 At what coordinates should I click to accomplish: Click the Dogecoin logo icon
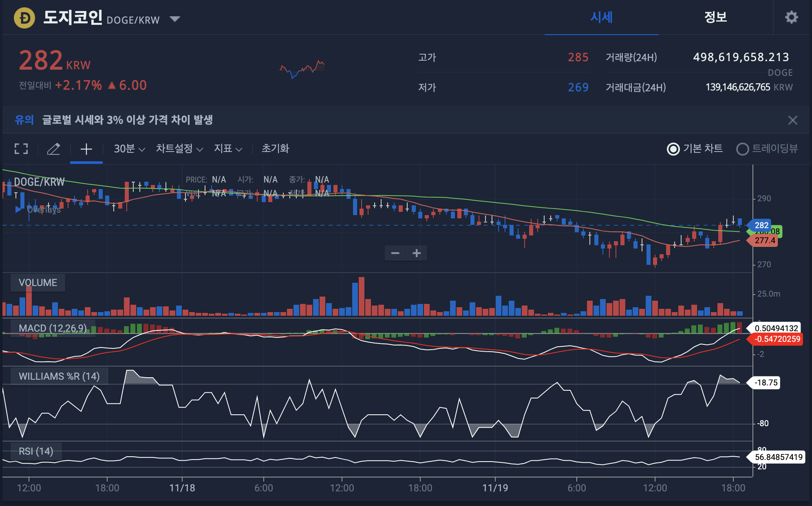coord(24,18)
